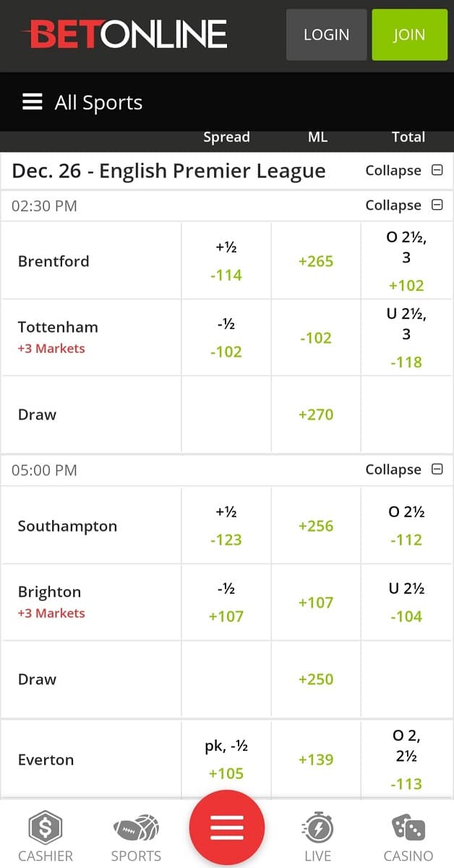Open the Live stopwatch icon
Image resolution: width=454 pixels, height=868 pixels.
click(317, 828)
